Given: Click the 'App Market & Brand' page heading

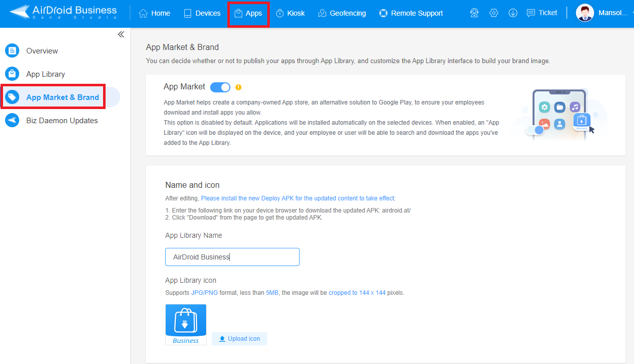Looking at the screenshot, I should click(x=182, y=47).
